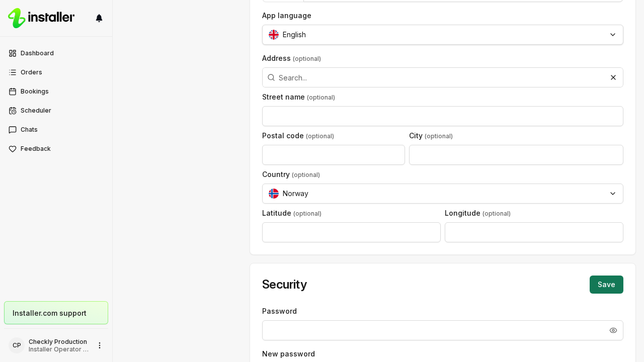The height and width of the screenshot is (362, 644).
Task: Focus the Address search field
Action: click(443, 77)
